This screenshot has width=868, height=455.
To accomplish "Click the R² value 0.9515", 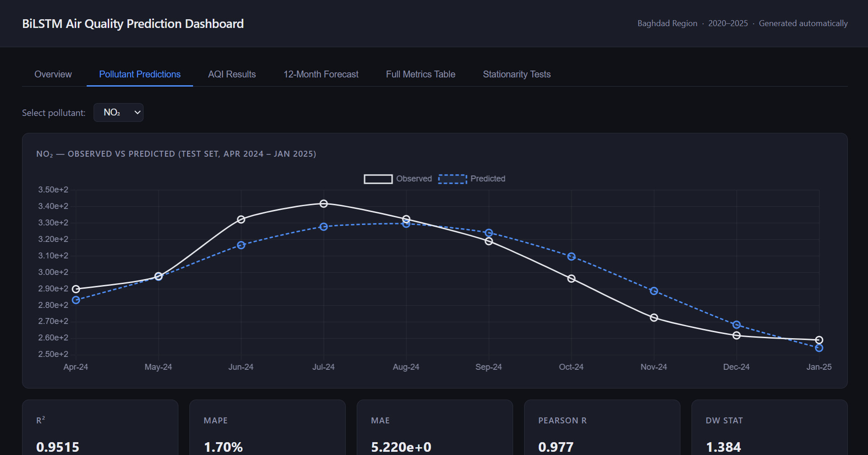I will click(58, 447).
